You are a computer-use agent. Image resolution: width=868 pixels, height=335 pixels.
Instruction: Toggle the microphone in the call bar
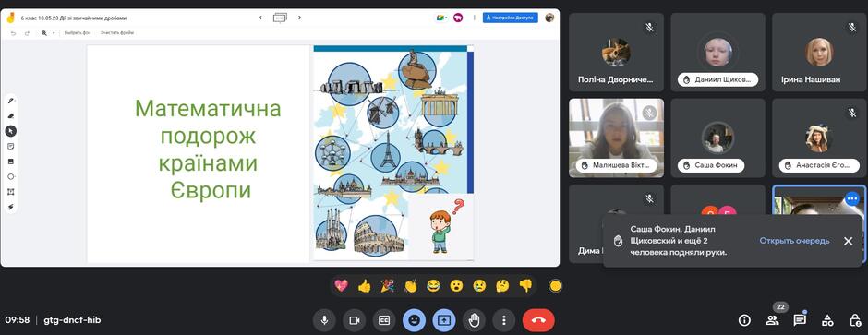(324, 319)
